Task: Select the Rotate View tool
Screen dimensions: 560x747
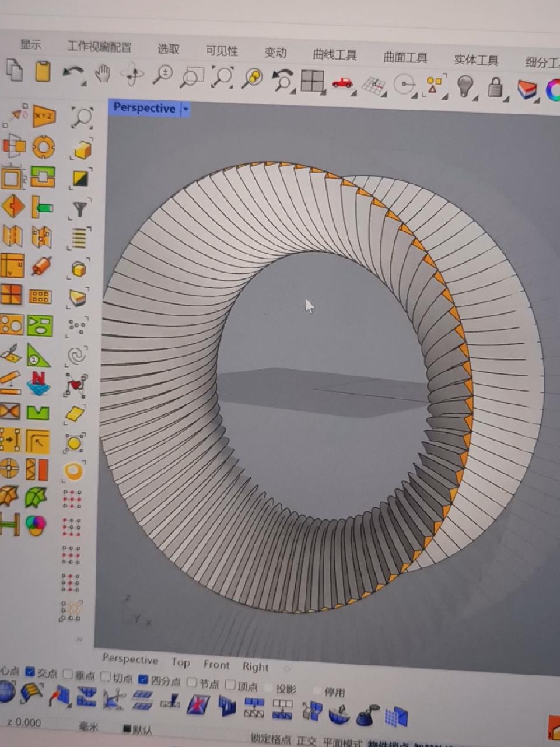Action: coord(132,75)
